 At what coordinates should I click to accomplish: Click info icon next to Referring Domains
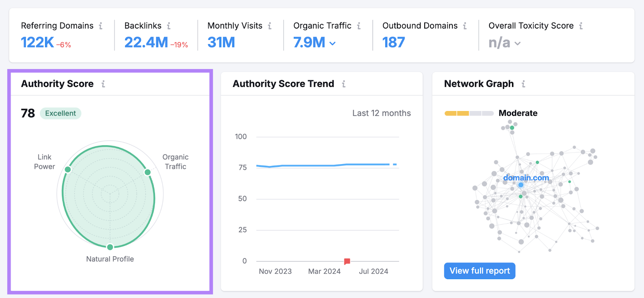pyautogui.click(x=101, y=26)
